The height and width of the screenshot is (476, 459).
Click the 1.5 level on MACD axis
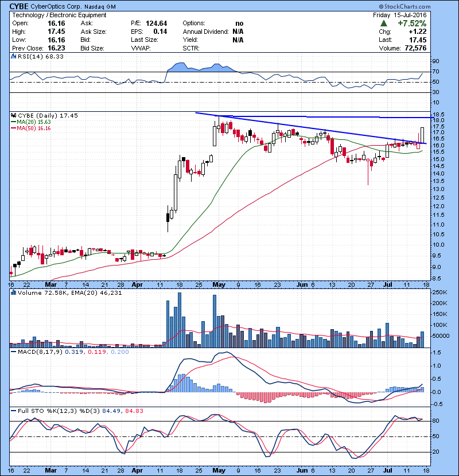[x=437, y=353]
